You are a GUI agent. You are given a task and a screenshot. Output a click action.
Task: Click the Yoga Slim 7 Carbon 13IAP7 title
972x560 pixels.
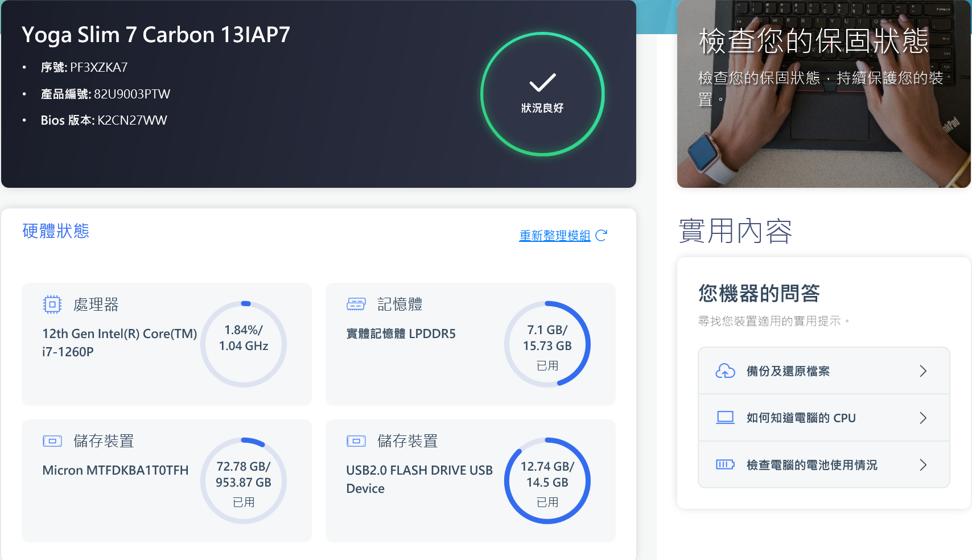156,35
